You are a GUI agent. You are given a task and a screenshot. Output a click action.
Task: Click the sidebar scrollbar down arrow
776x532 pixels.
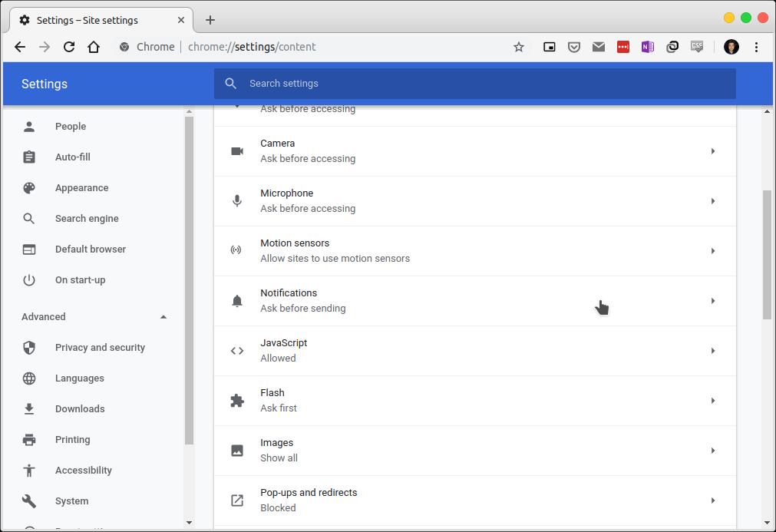pos(189,523)
